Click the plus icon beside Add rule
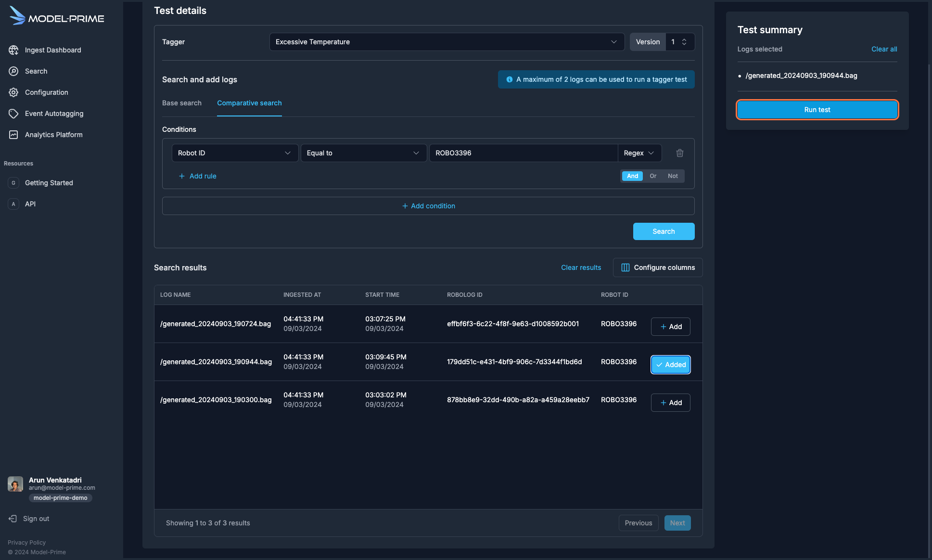 tap(182, 176)
